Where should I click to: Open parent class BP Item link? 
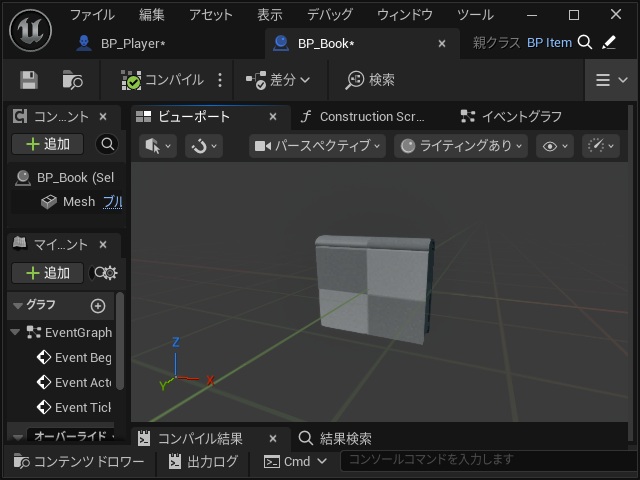(x=549, y=42)
